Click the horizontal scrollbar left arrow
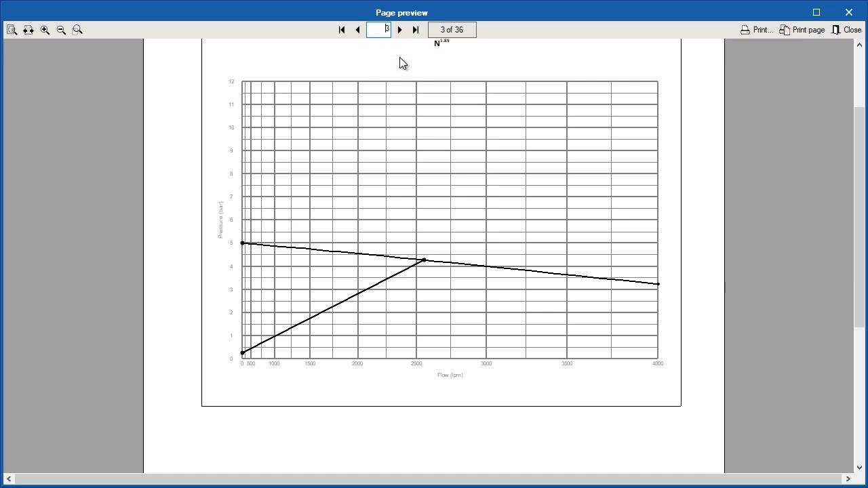Screen dimensions: 868x488 (x=9, y=479)
